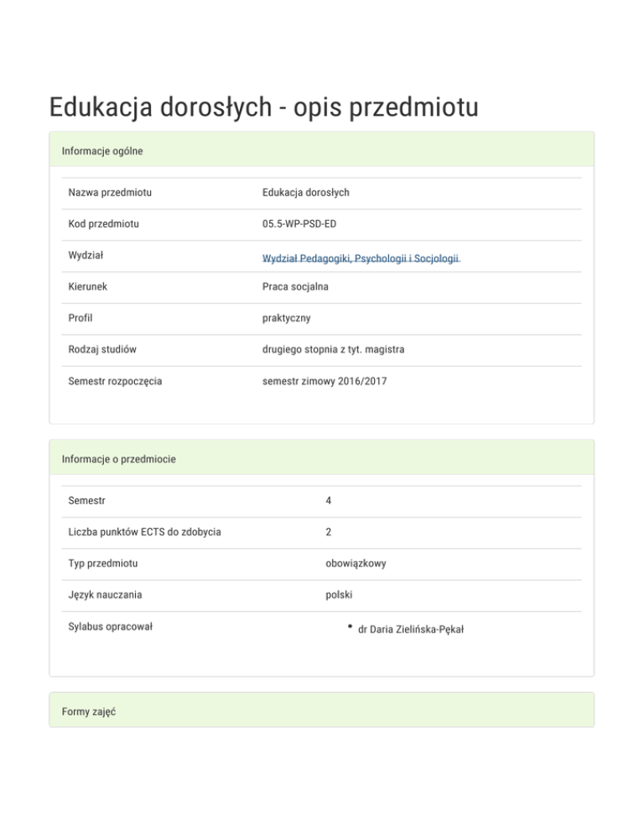Click the Praca socjalna value

(294, 287)
